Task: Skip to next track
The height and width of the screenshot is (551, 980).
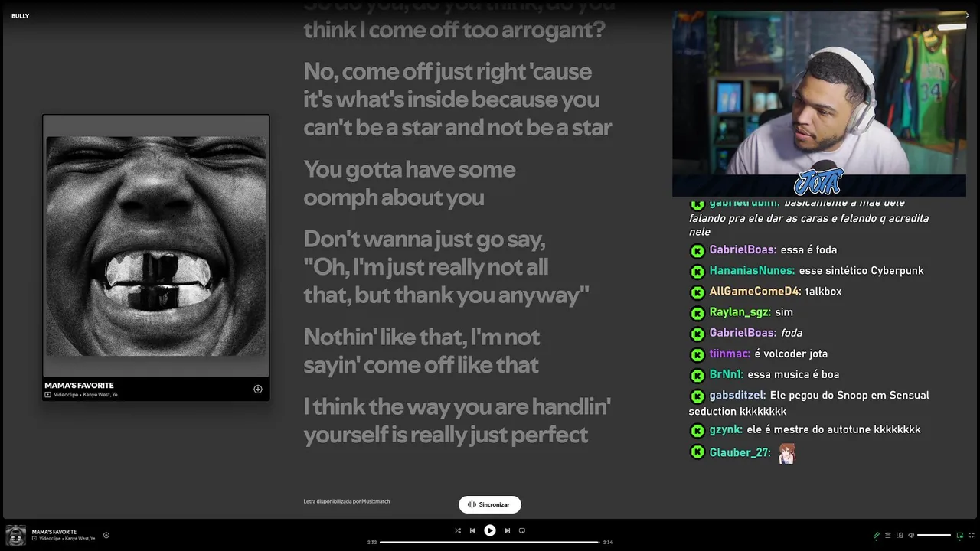Action: (x=507, y=530)
